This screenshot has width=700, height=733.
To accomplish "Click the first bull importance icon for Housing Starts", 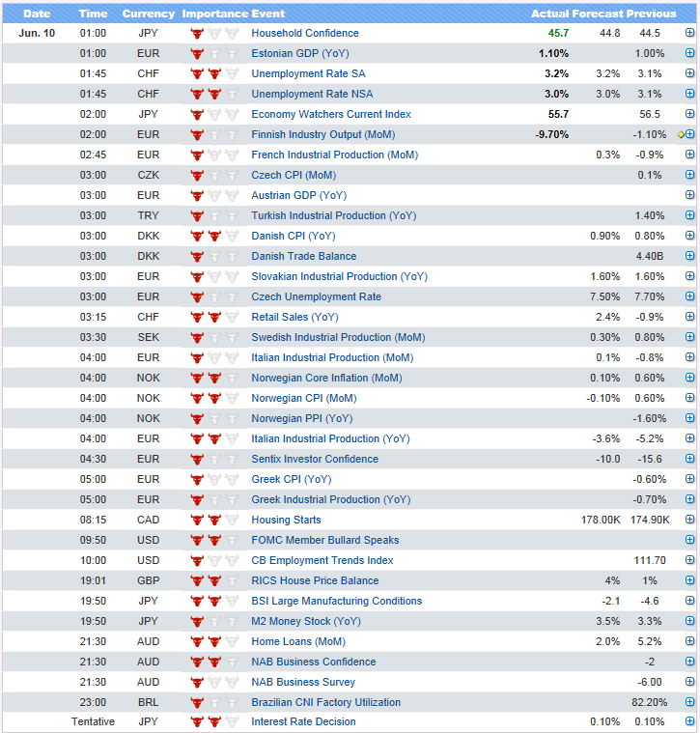I will click(x=197, y=520).
